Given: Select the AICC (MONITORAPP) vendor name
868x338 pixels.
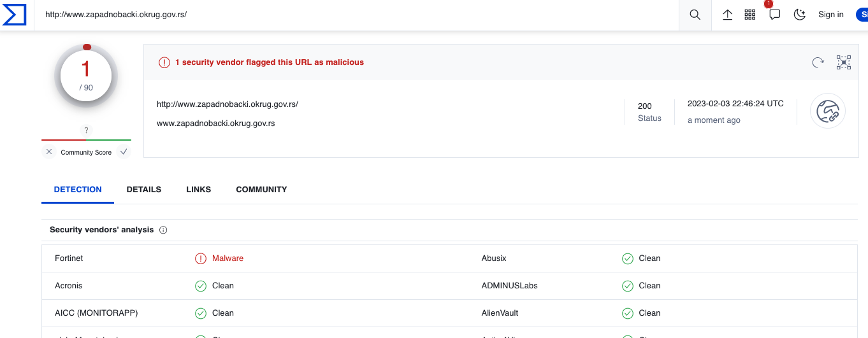Looking at the screenshot, I should (96, 313).
